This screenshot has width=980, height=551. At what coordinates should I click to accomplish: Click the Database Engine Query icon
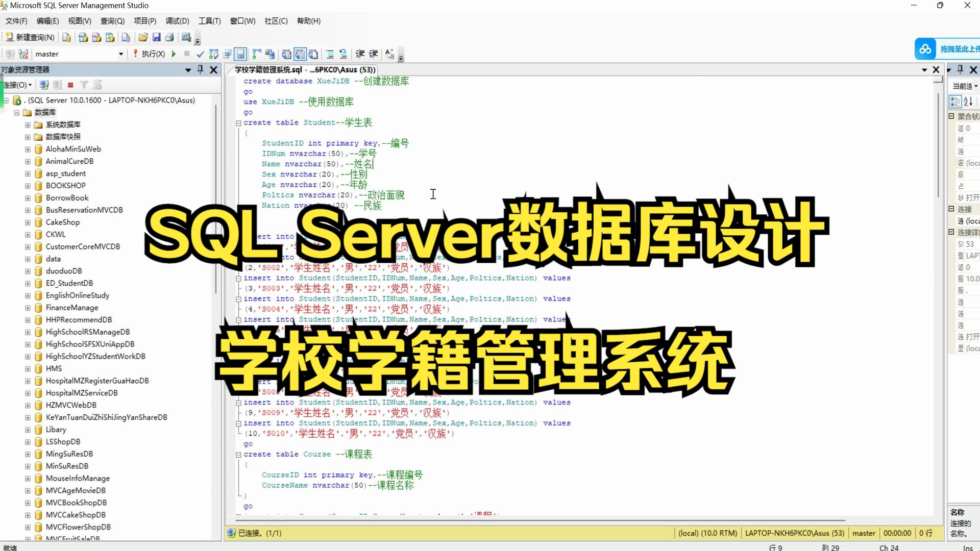[66, 37]
